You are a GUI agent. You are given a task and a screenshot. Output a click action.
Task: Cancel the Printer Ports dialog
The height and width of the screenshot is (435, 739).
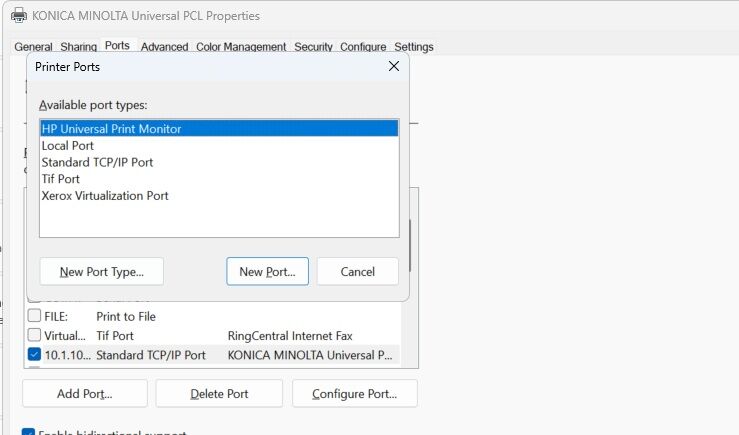click(x=357, y=272)
